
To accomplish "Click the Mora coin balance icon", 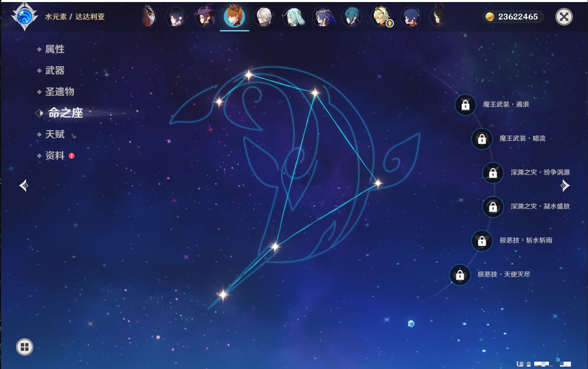I will pos(489,17).
